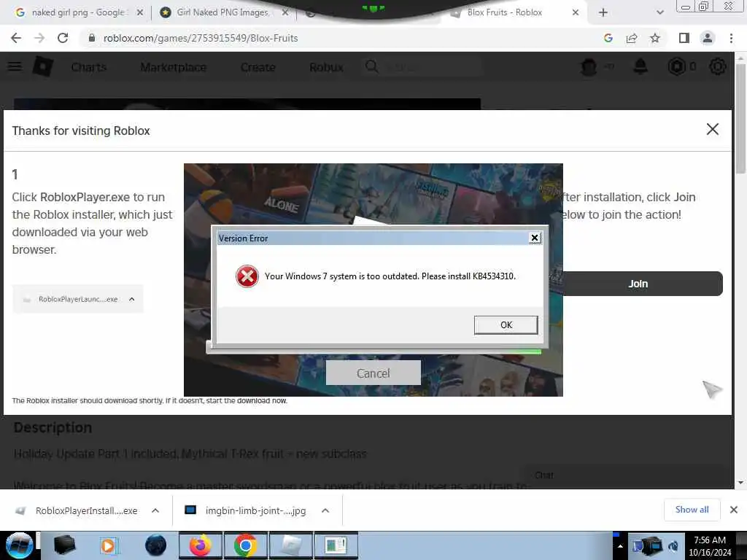The width and height of the screenshot is (747, 560).
Task: Close the Version Error dialog with the X
Action: [535, 238]
